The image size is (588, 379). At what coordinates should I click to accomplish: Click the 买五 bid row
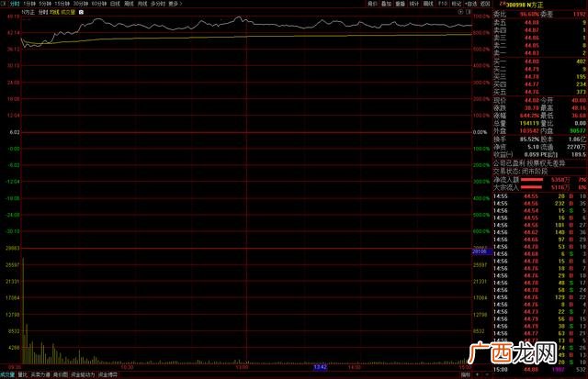coord(540,92)
